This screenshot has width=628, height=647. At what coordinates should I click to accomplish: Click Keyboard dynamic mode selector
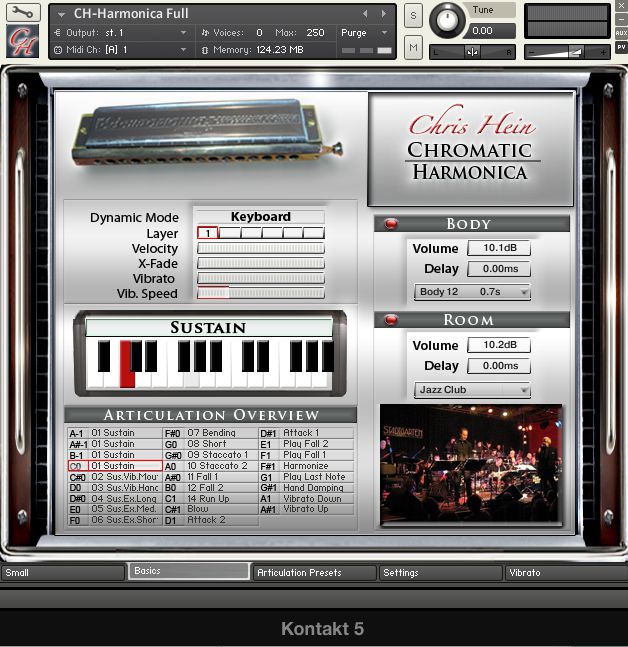coord(260,217)
